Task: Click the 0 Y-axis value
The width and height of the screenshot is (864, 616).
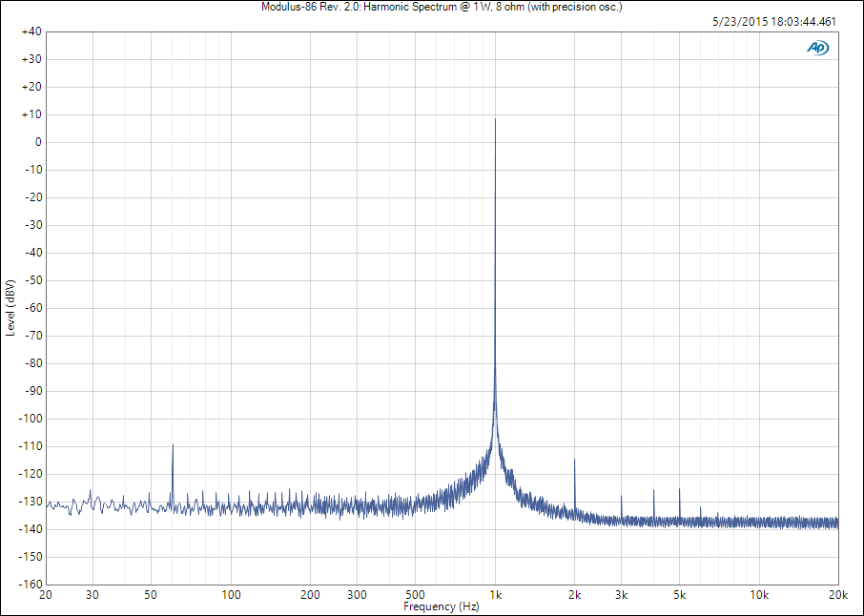Action: pyautogui.click(x=38, y=142)
